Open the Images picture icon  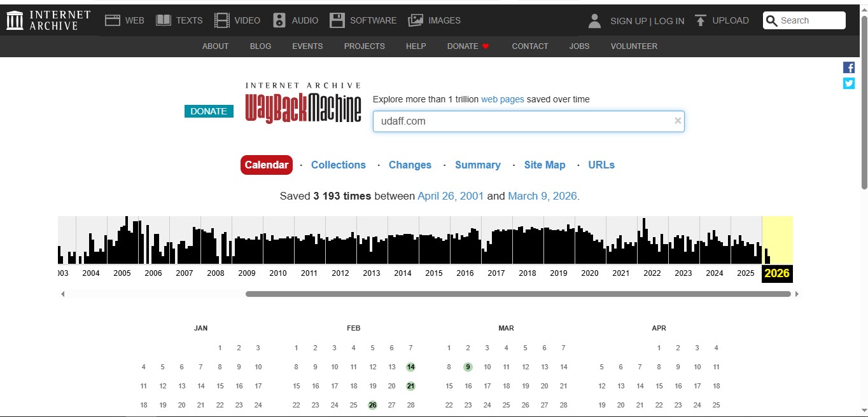coord(416,20)
